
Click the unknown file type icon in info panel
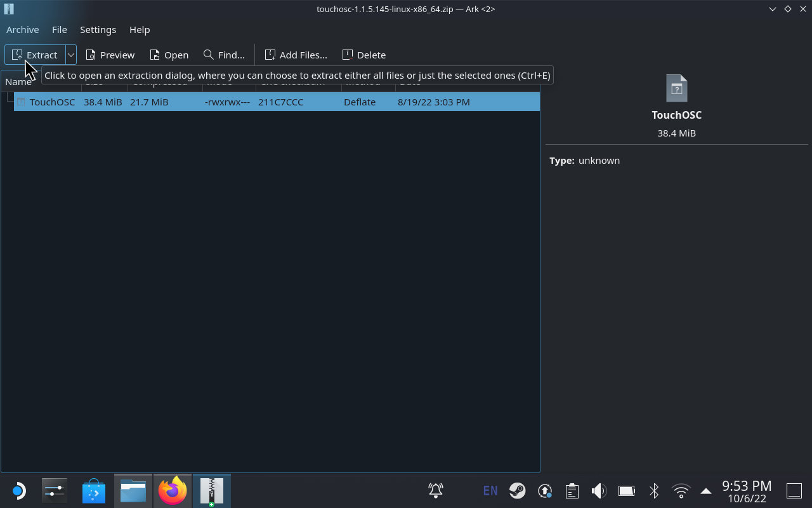click(x=677, y=88)
